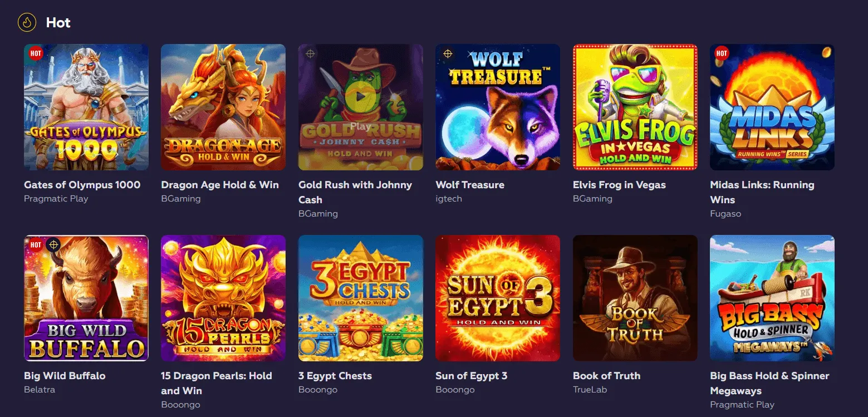868x417 pixels.
Task: Click the flame icon beside the Hot heading
Action: point(27,23)
